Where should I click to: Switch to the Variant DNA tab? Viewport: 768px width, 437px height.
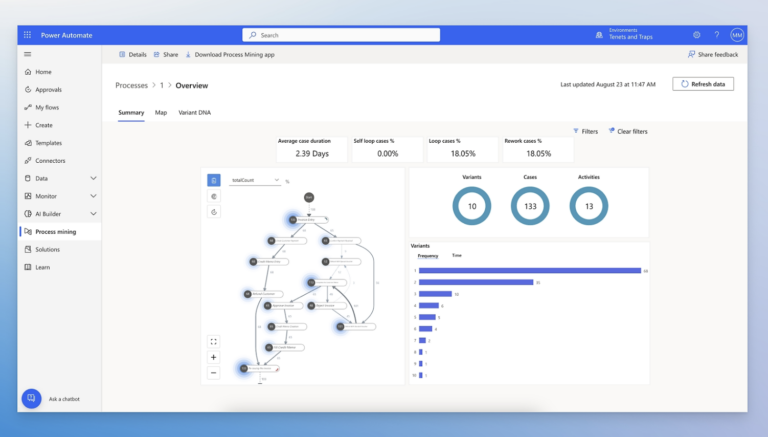tap(194, 113)
